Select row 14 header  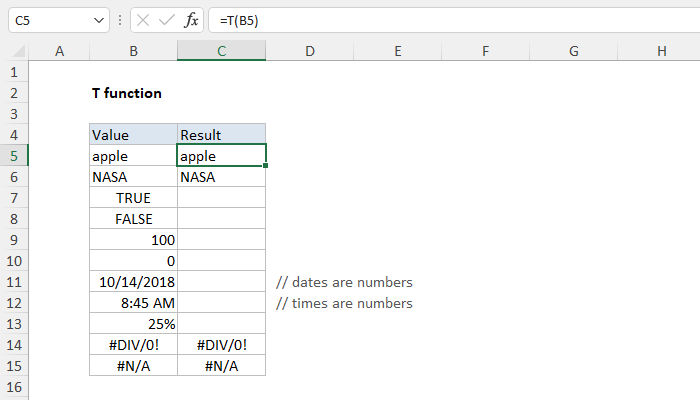click(x=14, y=345)
